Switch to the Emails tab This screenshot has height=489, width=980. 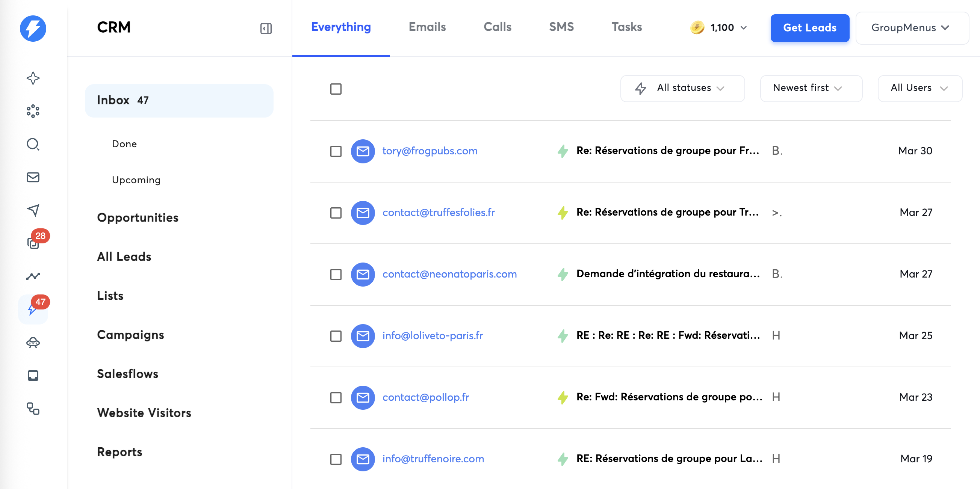point(427,27)
